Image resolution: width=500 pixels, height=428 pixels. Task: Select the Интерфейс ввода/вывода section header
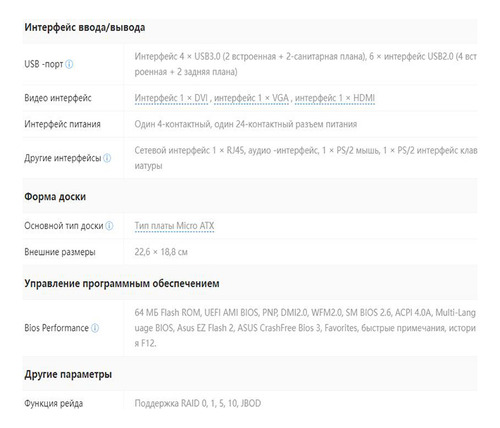coord(85,27)
